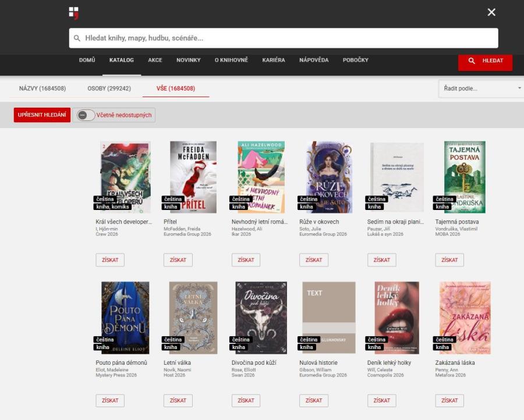The height and width of the screenshot is (420, 524).
Task: Click ZÍSKAT under Sedím na okraji
Action: click(381, 260)
